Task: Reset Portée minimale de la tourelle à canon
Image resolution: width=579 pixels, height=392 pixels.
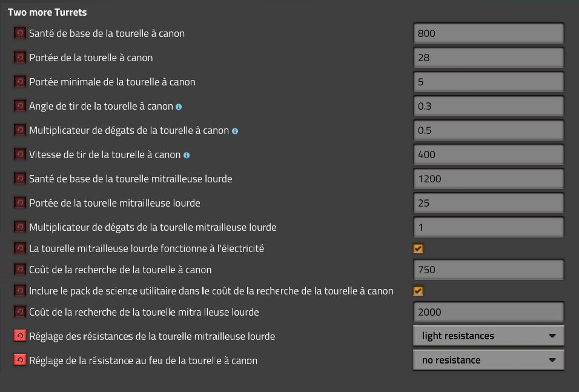Action: click(x=19, y=82)
